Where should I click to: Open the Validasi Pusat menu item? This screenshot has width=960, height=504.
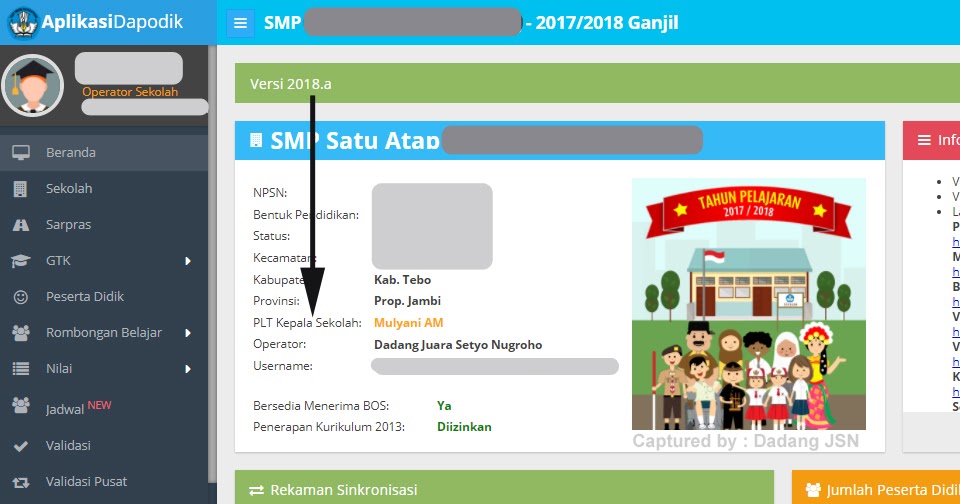click(103, 482)
